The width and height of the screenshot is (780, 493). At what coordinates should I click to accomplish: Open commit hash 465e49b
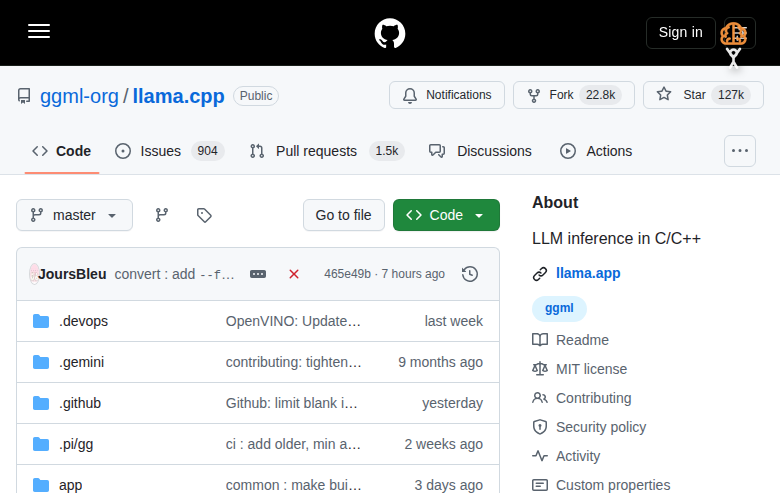348,274
